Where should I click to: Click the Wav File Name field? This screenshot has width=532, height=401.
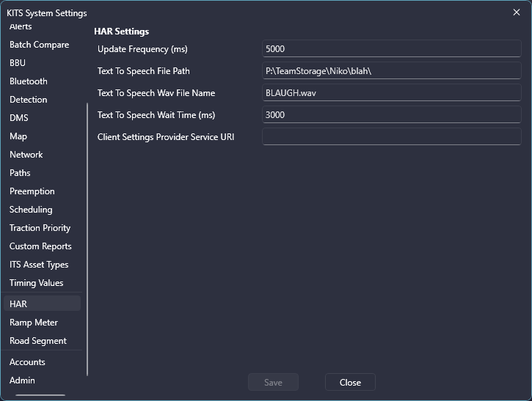click(x=392, y=93)
